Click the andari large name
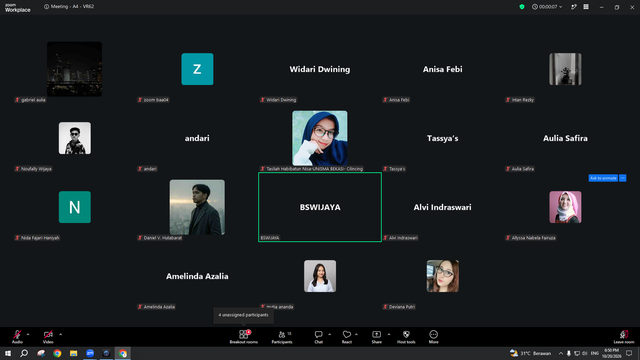The height and width of the screenshot is (360, 640). tap(197, 138)
